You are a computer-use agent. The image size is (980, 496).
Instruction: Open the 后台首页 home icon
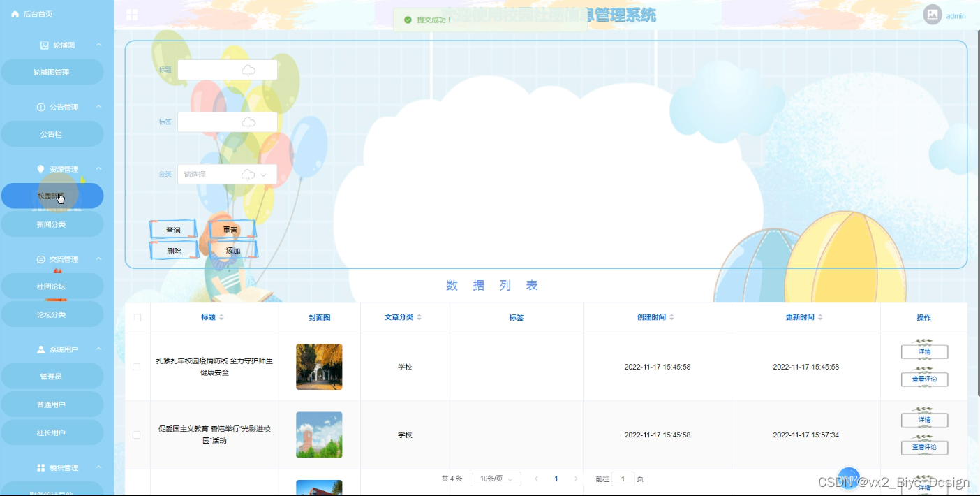click(x=15, y=14)
